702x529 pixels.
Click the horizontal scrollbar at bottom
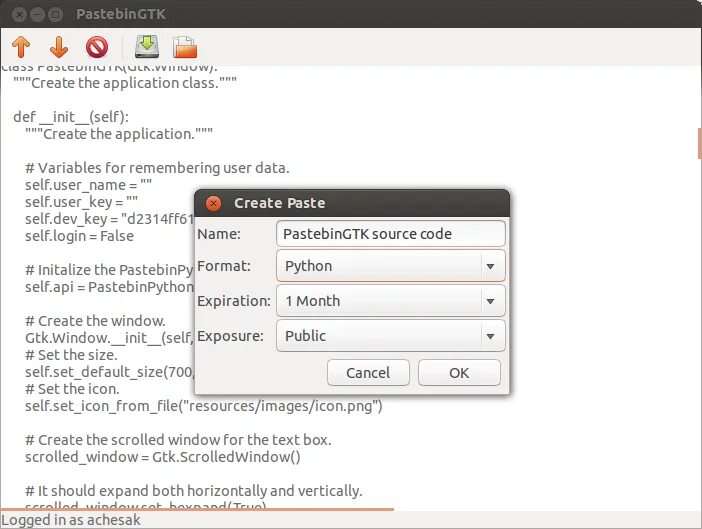click(x=197, y=509)
